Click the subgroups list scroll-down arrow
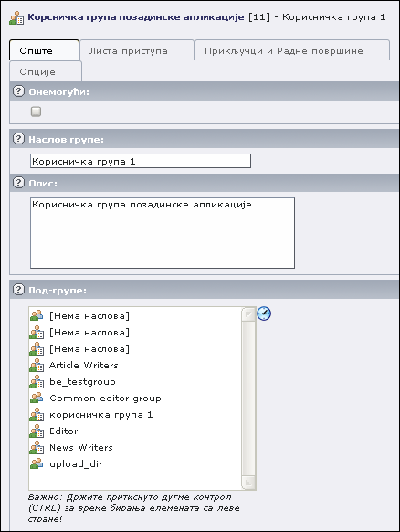The width and height of the screenshot is (400, 532). point(248,482)
